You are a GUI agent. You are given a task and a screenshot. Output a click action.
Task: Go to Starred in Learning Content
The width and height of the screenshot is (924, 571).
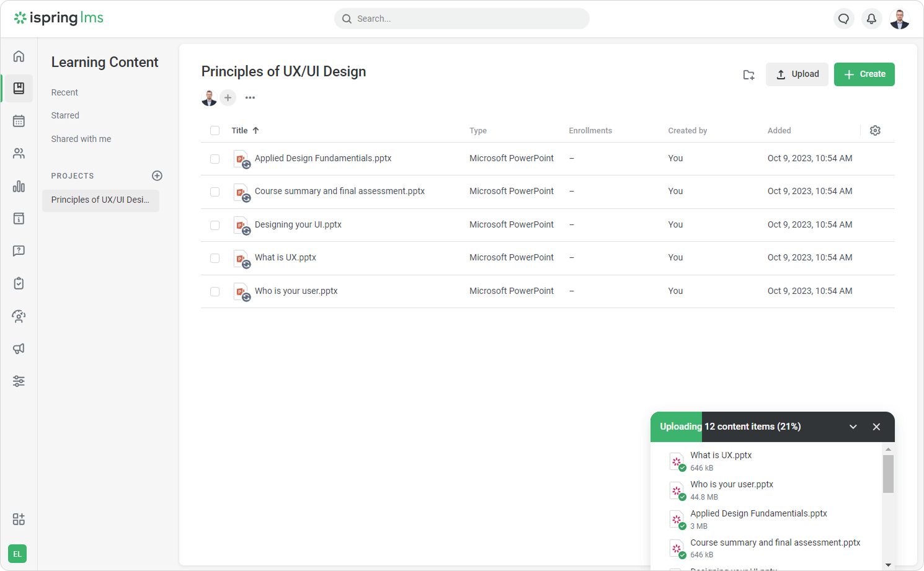pos(65,115)
